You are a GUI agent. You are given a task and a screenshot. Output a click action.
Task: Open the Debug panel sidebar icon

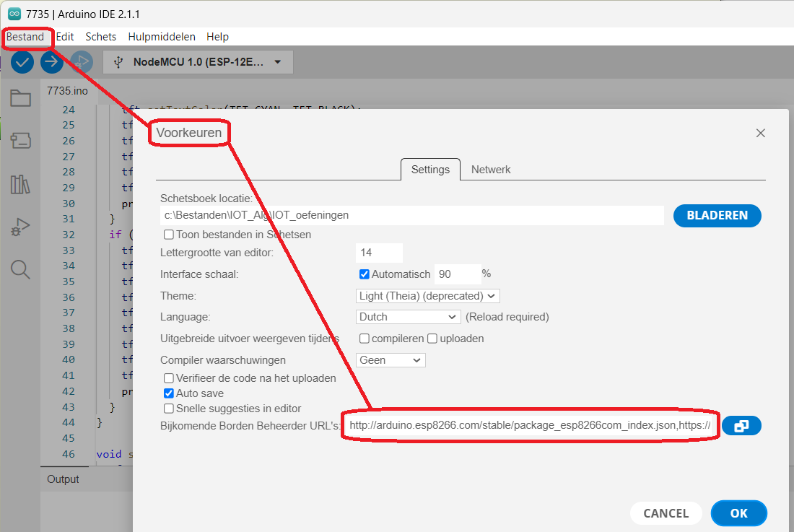20,227
